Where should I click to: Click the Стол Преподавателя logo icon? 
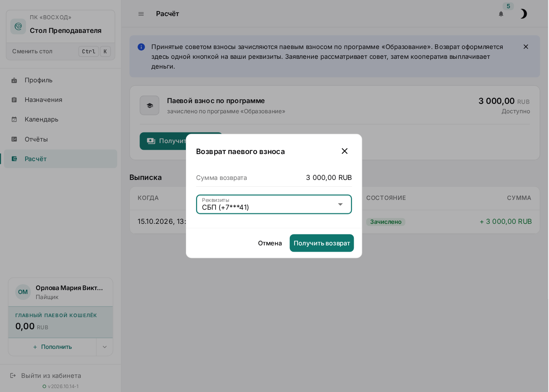(x=18, y=26)
